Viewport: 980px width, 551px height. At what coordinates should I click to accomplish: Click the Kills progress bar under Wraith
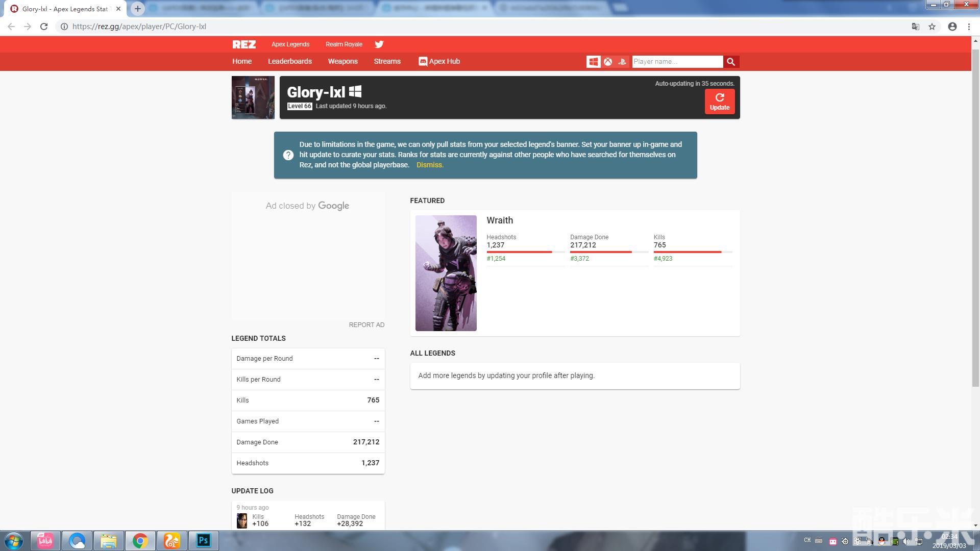[693, 252]
